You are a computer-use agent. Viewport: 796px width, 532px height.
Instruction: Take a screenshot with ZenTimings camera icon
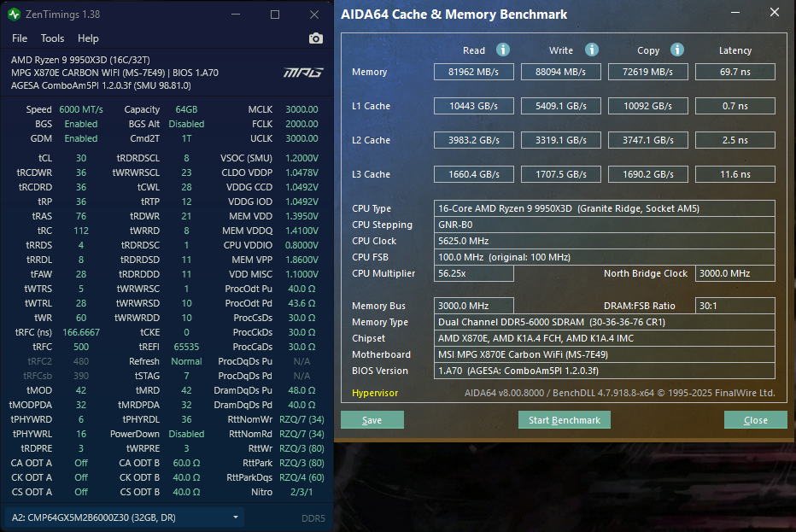click(316, 38)
